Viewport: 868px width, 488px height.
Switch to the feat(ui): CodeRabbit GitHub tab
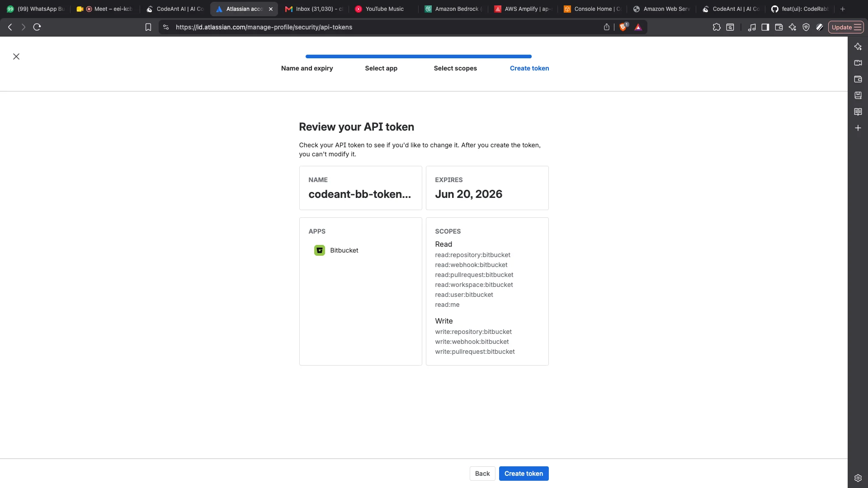pos(800,9)
